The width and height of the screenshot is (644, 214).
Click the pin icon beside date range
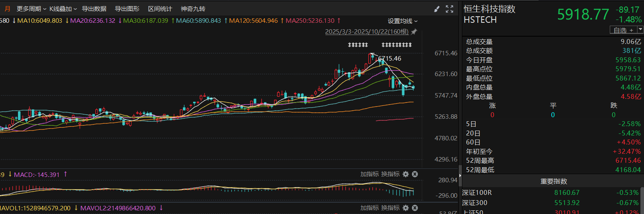414,32
